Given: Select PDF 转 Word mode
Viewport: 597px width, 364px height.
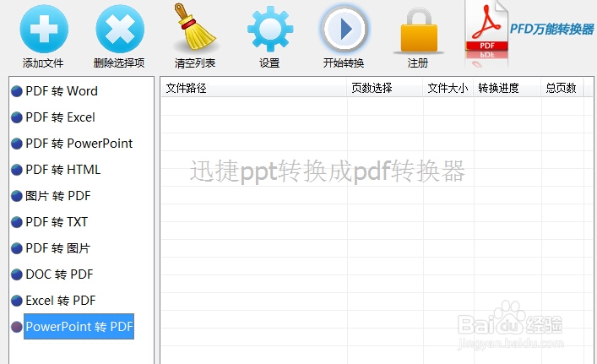Looking at the screenshot, I should click(62, 91).
